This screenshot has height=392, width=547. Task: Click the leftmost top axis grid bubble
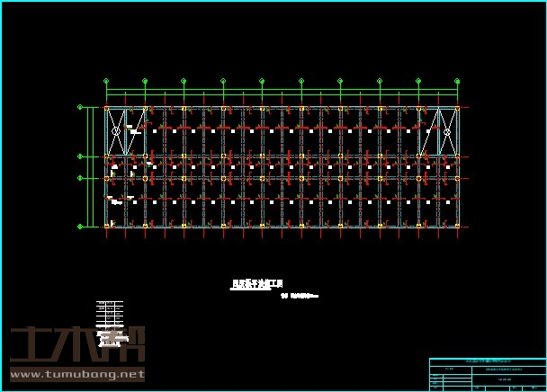(106, 82)
